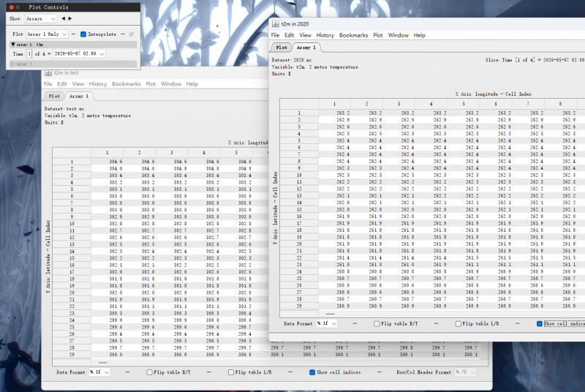Switch to Plot tab in t2m in test
Screen dimensions: 585x392
click(54, 96)
